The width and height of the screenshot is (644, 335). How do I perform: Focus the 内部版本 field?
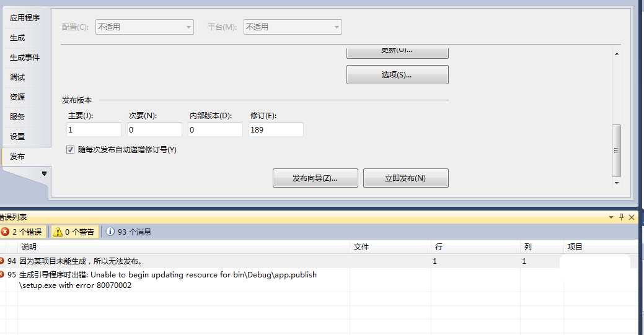(215, 130)
